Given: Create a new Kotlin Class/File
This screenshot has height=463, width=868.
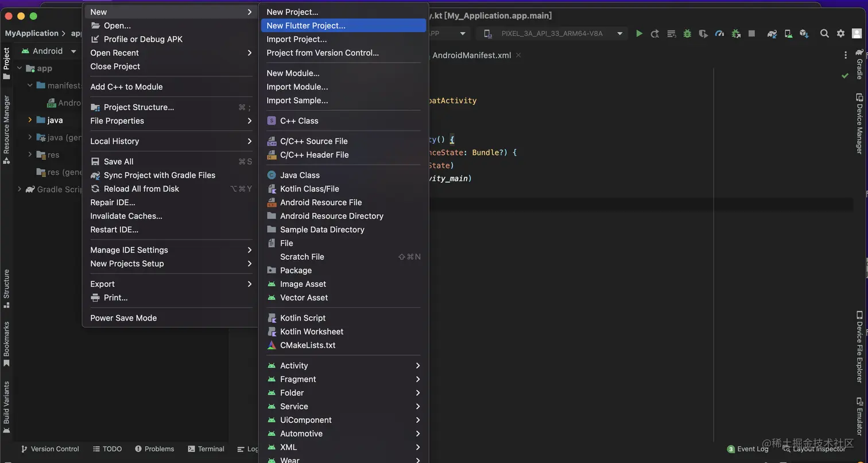Looking at the screenshot, I should pyautogui.click(x=344, y=189).
